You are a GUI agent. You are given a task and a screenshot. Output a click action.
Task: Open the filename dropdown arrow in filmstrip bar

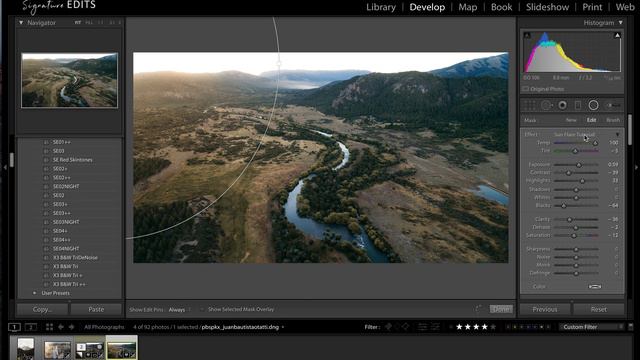pyautogui.click(x=282, y=327)
